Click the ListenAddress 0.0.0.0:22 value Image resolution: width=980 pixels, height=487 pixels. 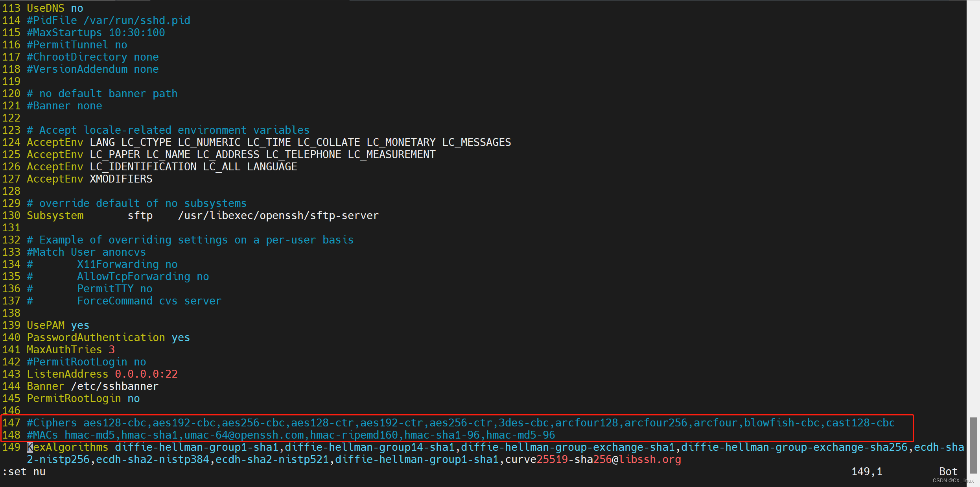pyautogui.click(x=146, y=374)
